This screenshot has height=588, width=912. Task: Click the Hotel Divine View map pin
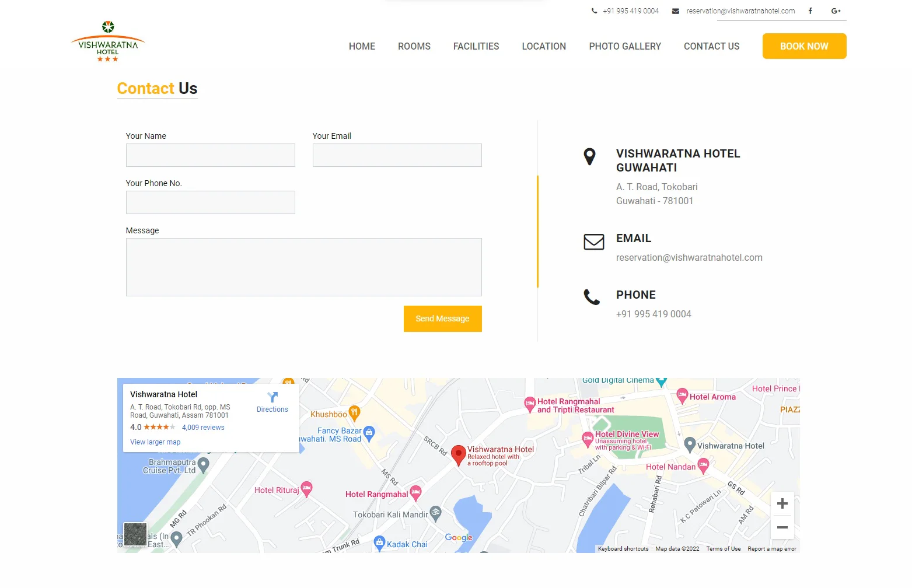pyautogui.click(x=588, y=438)
